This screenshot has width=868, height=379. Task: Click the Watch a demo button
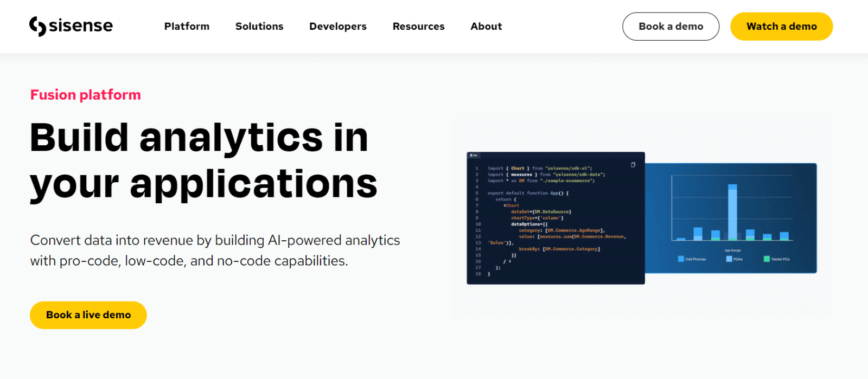(782, 27)
